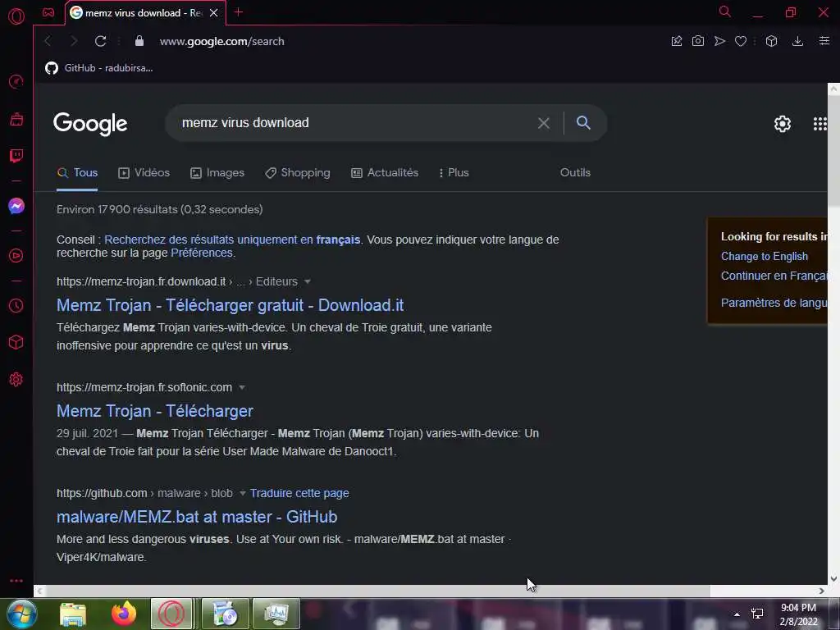Open Memz Trojan - Télécharger gratuit result
840x630 pixels.
click(230, 305)
